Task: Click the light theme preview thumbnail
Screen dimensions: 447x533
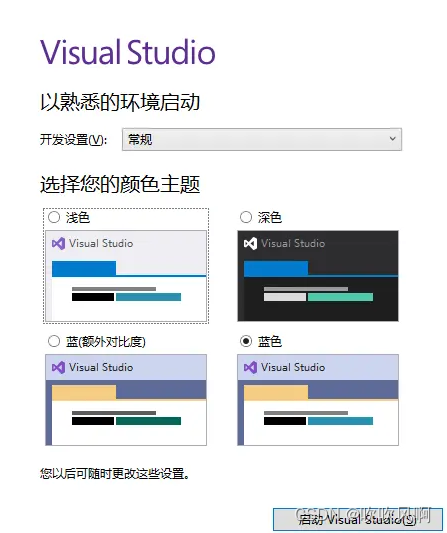Action: coord(126,276)
